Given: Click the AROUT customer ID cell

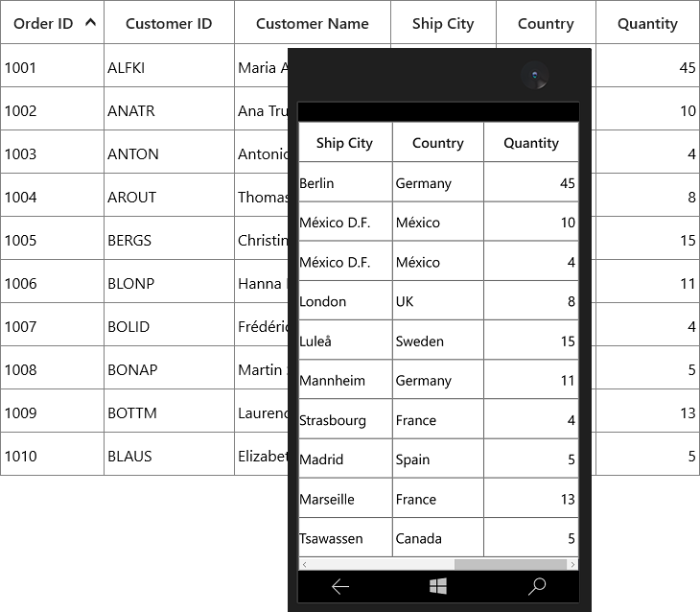Looking at the screenshot, I should pos(169,196).
